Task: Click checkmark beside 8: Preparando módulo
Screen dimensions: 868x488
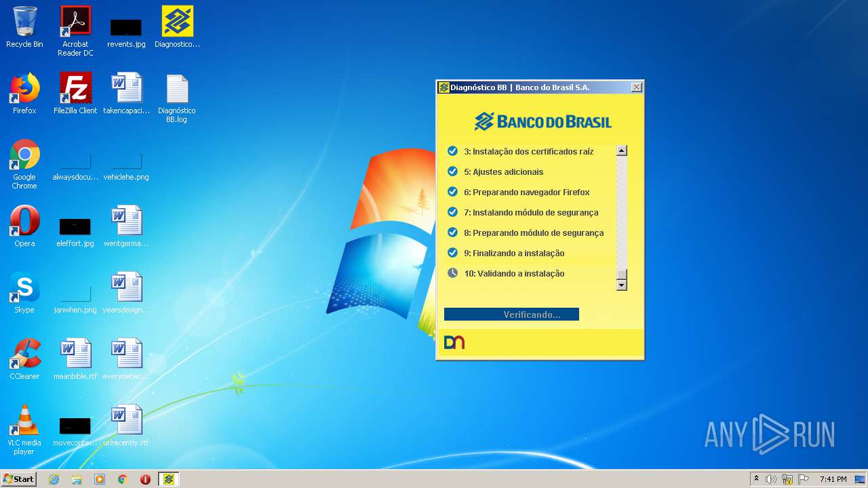Action: [452, 232]
